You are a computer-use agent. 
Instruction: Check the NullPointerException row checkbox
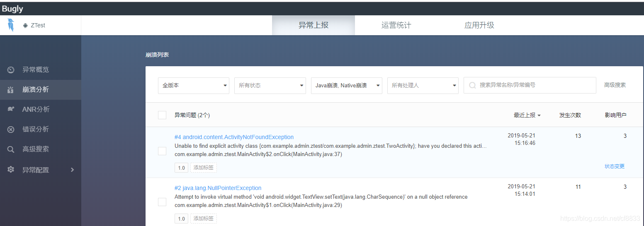(x=162, y=202)
